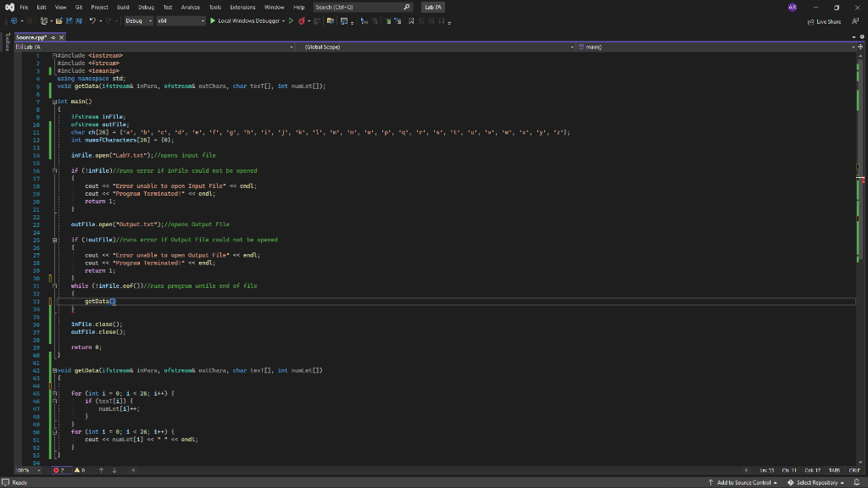Navigate backward with the toolbar arrow
Screen dimensions: 868x488
tap(14, 20)
